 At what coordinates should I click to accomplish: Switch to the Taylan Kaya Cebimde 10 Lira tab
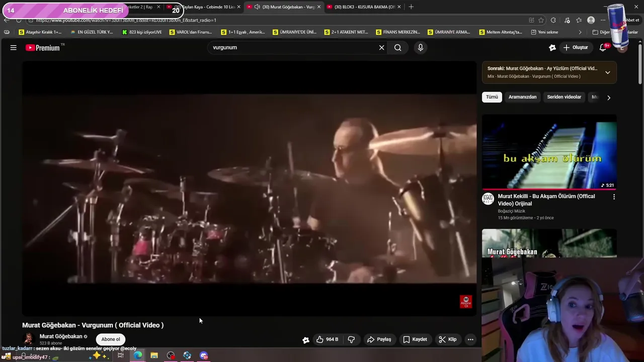[x=204, y=7]
